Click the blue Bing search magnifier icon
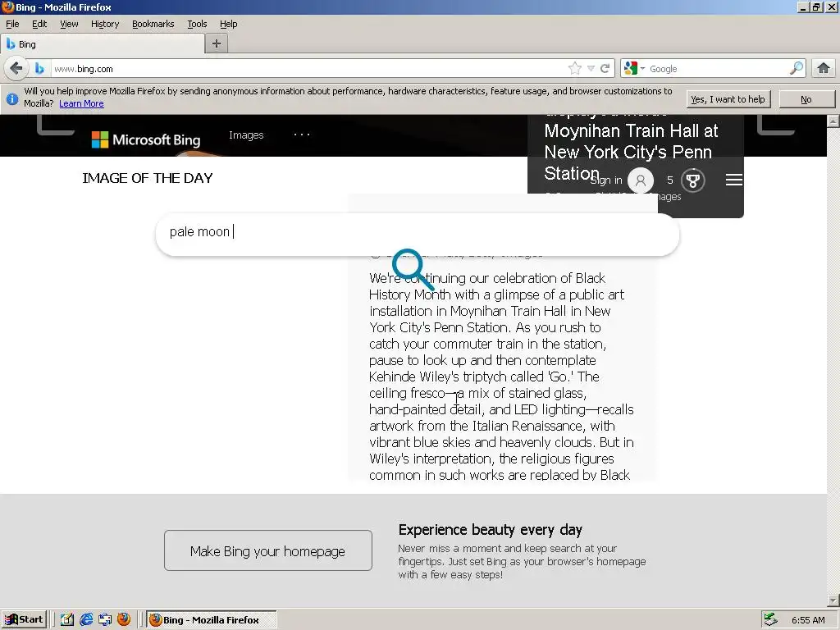The width and height of the screenshot is (840, 630). coord(413,269)
